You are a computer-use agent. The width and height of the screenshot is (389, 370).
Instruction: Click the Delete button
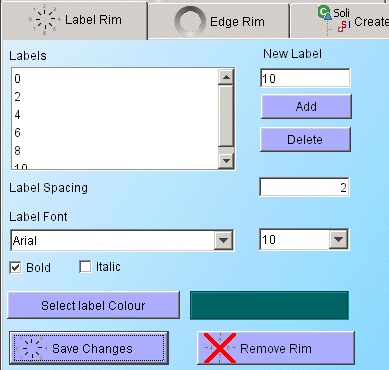tap(305, 140)
